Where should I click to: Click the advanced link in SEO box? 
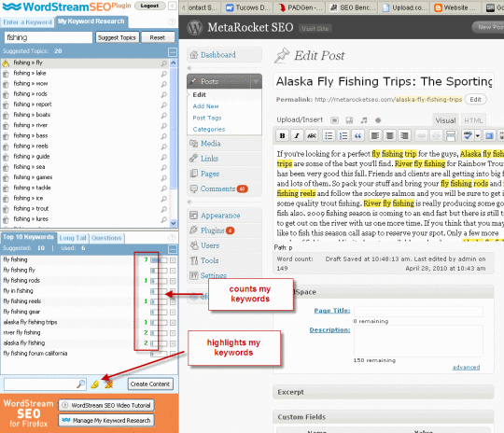(x=466, y=367)
